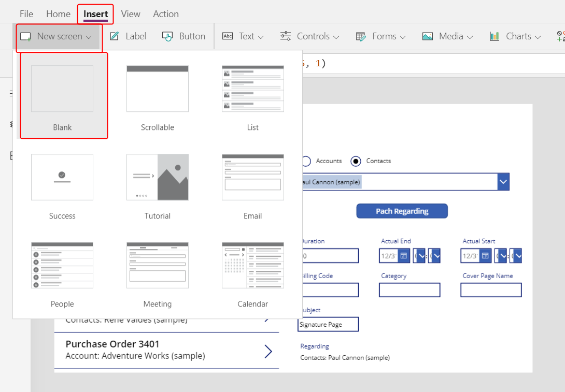Open the Paul Cannon combo box arrow

[x=503, y=182]
